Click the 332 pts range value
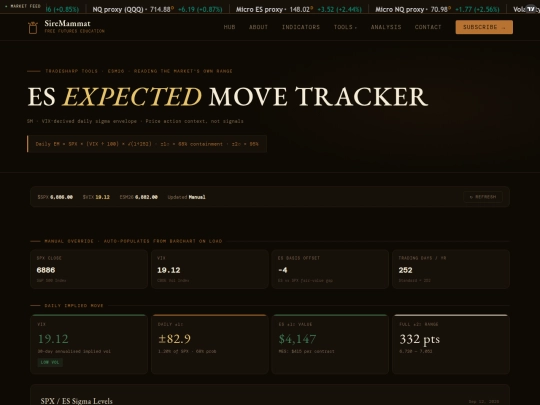Screen dimensions: 540x405 click(x=419, y=339)
